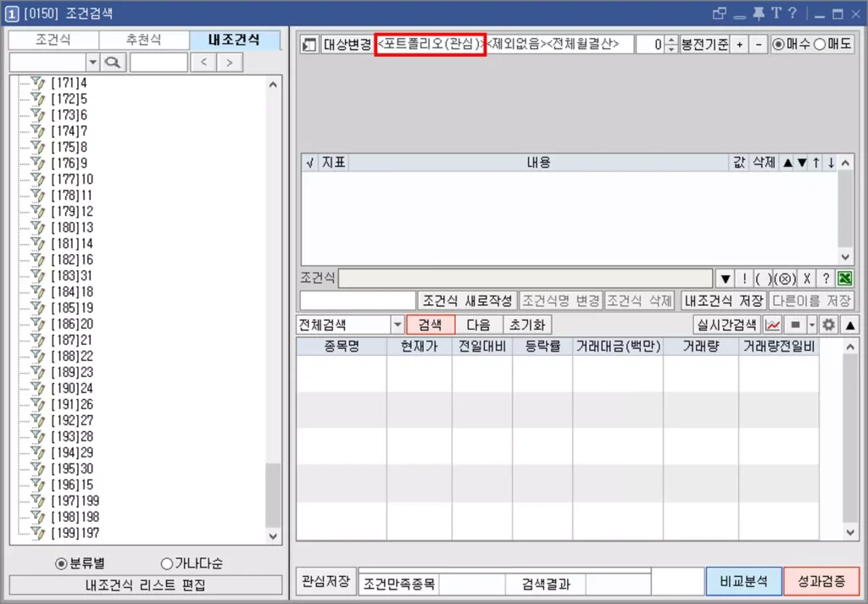Click the 봉전기준 button
This screenshot has height=604, width=868.
click(704, 44)
